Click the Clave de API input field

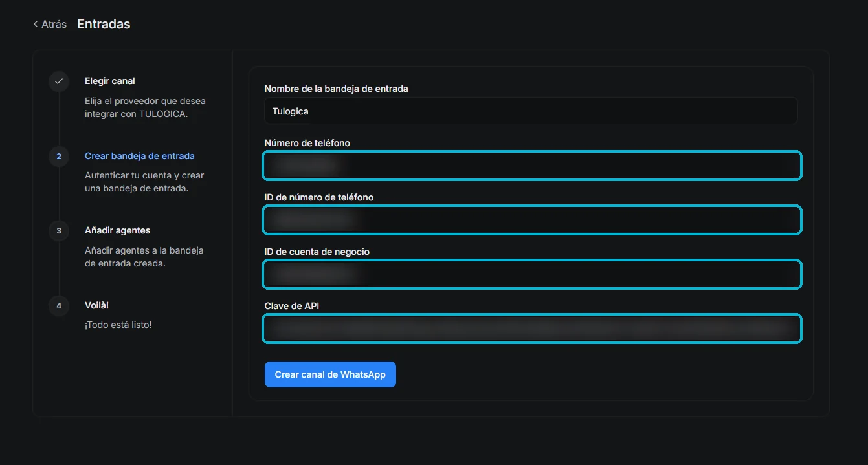(x=532, y=329)
